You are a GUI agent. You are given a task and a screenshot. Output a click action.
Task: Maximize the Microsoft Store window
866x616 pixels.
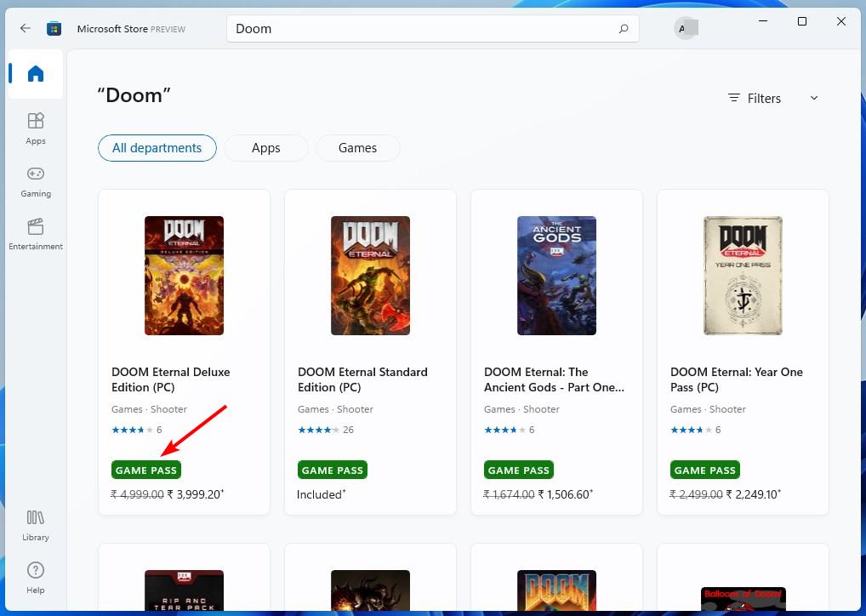(x=802, y=21)
